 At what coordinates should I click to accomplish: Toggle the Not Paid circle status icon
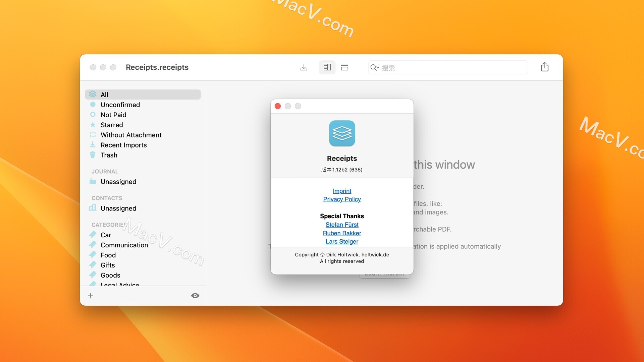tap(93, 115)
